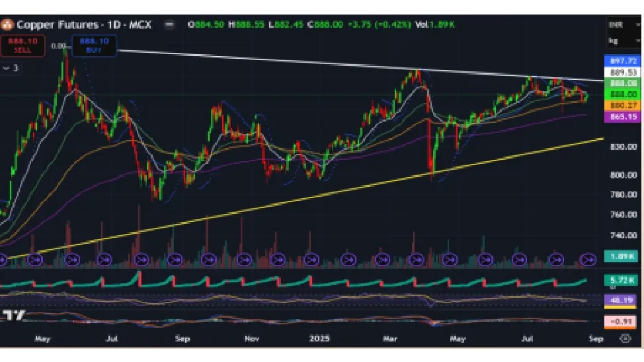
Task: Click the red SELL 888.10 button
Action: coord(22,46)
